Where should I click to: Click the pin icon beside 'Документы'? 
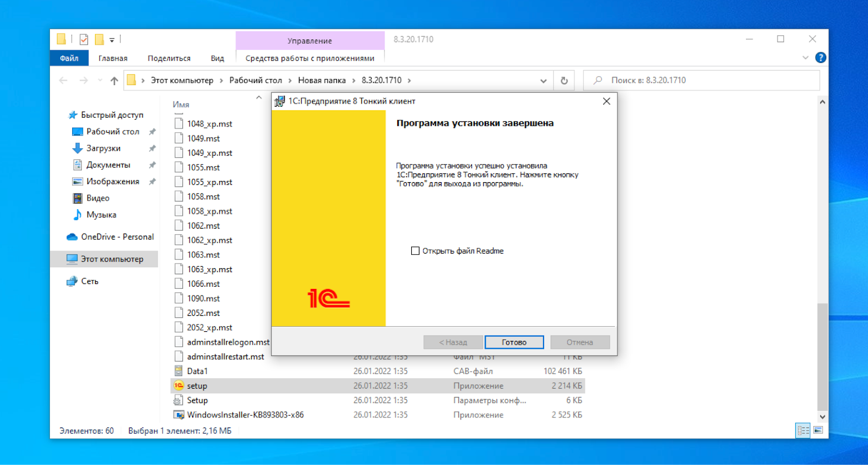click(x=152, y=165)
